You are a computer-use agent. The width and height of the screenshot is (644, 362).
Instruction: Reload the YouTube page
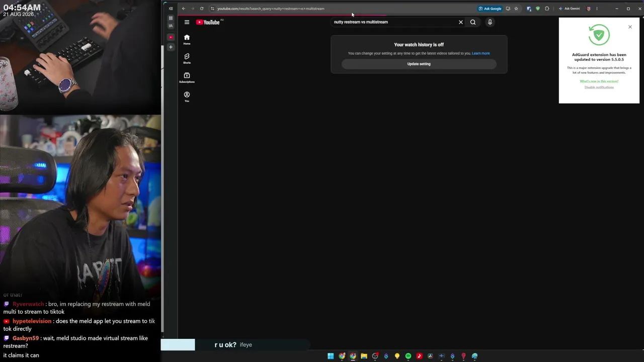202,9
